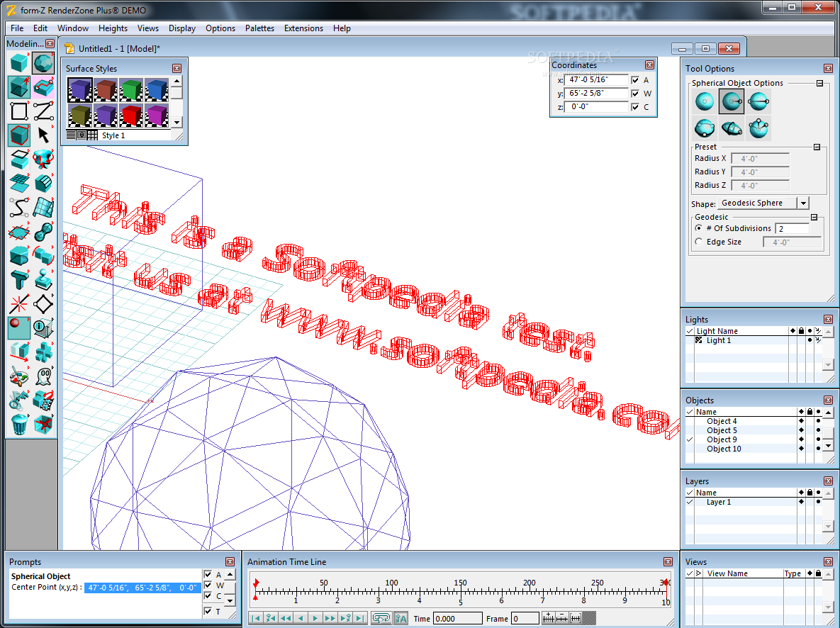Select the trash can Delete tool

point(18,424)
